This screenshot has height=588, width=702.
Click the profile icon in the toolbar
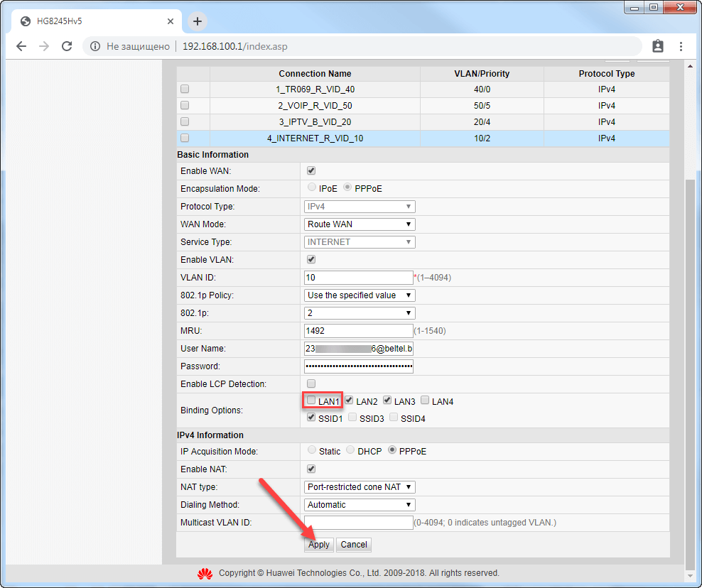point(657,46)
